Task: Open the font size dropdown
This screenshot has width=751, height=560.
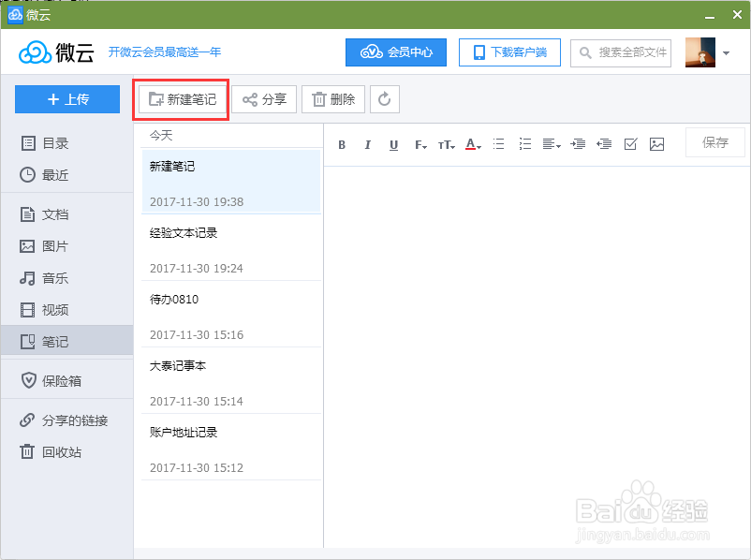Action: tap(447, 144)
